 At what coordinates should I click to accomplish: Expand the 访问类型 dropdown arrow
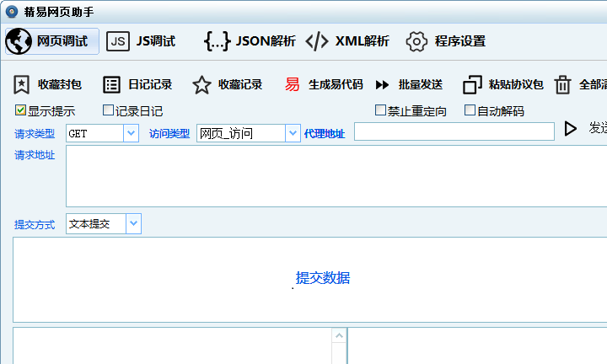pos(293,133)
